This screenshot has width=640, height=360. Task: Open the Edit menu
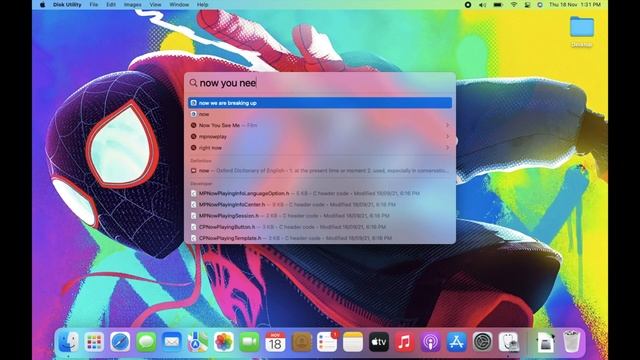[x=111, y=4]
